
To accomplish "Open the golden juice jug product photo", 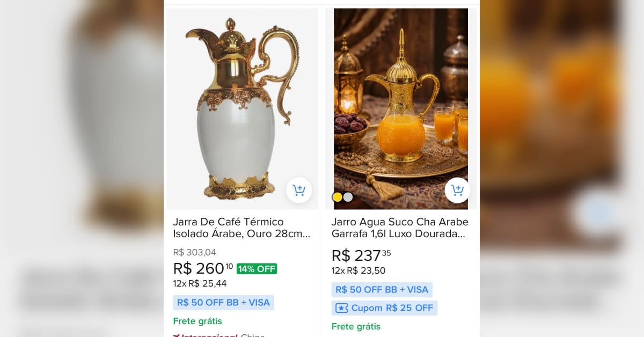I will point(401,108).
